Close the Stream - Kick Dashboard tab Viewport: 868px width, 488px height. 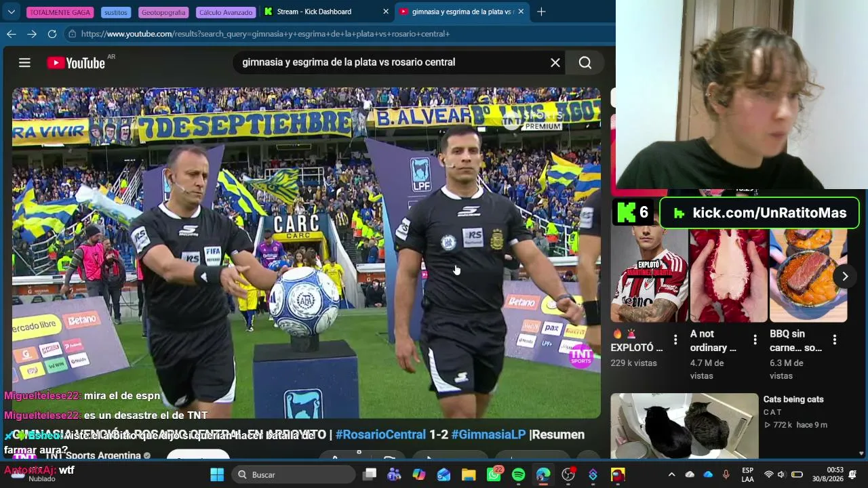(386, 12)
